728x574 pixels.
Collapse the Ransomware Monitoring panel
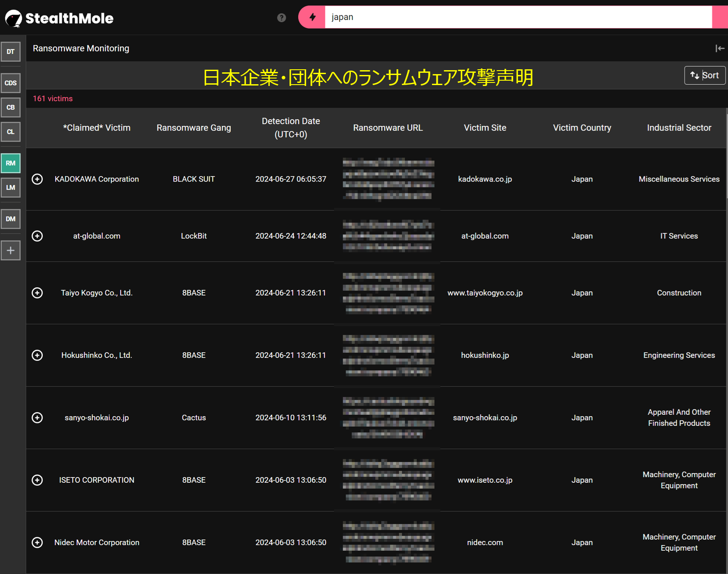(x=720, y=48)
